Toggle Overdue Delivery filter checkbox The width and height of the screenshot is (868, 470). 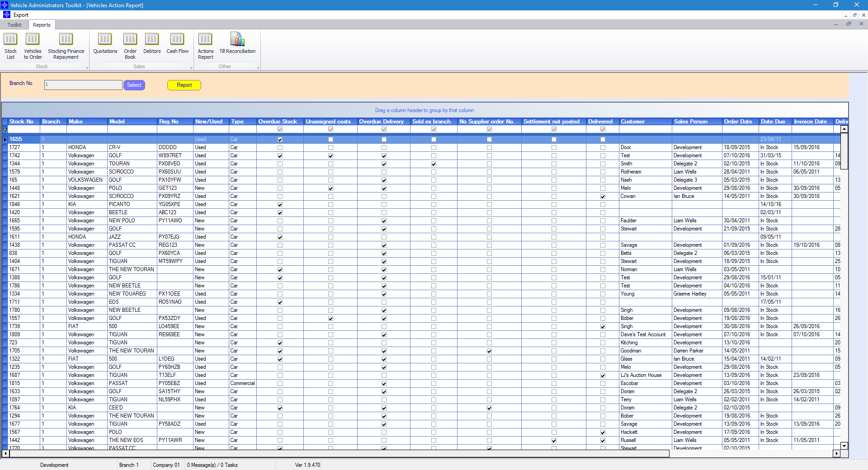click(384, 129)
